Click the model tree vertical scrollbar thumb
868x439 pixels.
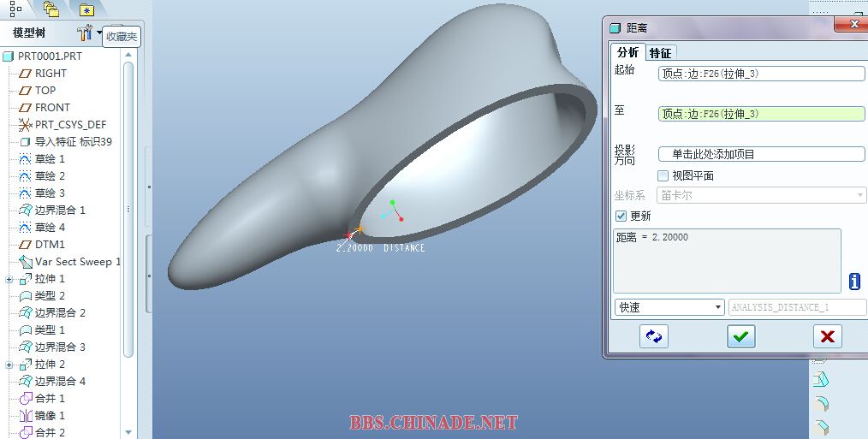coord(128,211)
